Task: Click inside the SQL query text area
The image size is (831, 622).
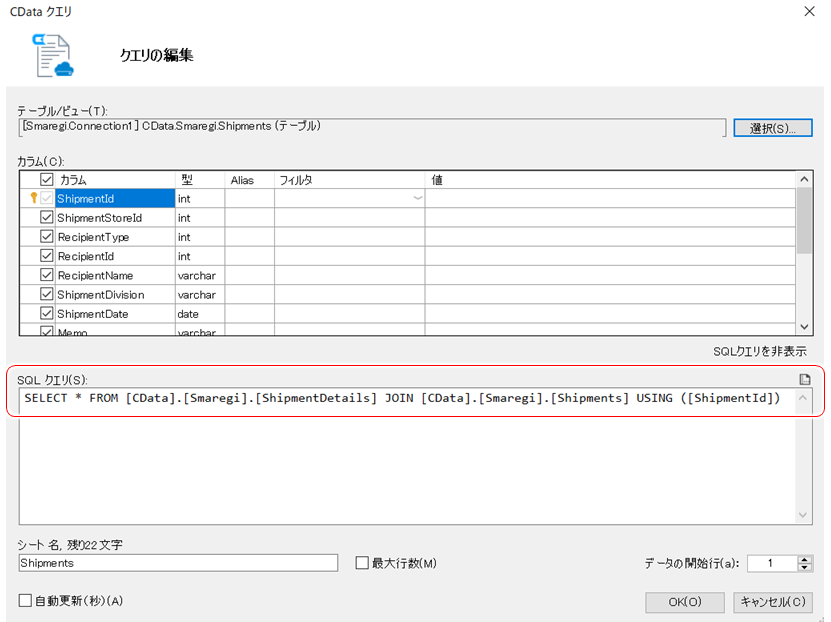Action: click(407, 457)
